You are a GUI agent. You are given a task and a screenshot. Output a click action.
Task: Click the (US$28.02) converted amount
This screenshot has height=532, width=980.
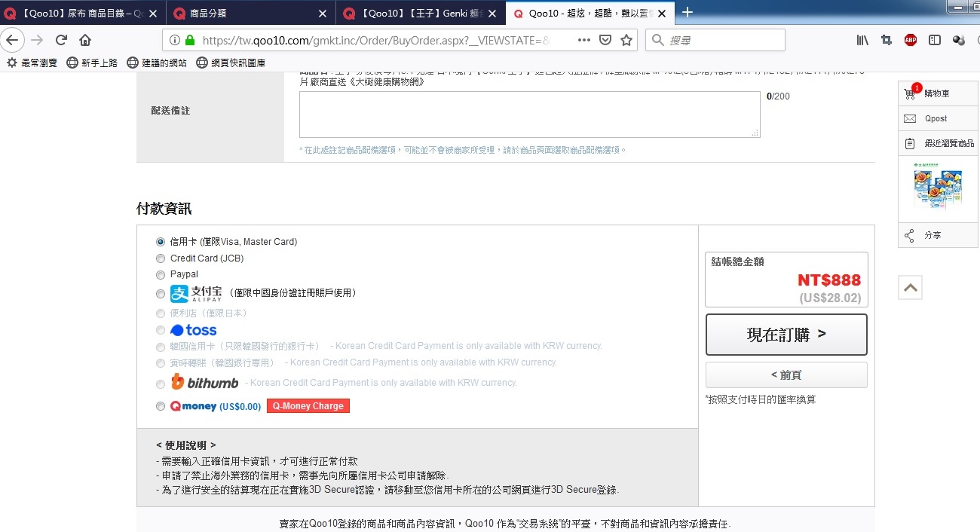pos(830,298)
